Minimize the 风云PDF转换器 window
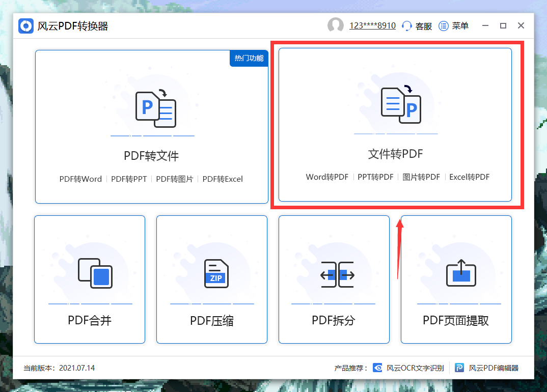 click(x=485, y=26)
